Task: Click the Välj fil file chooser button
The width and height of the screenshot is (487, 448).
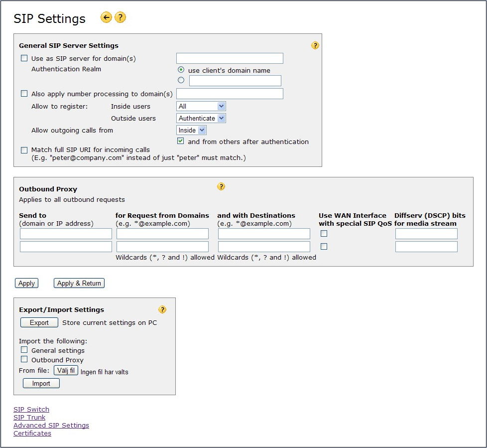Action: (x=66, y=370)
